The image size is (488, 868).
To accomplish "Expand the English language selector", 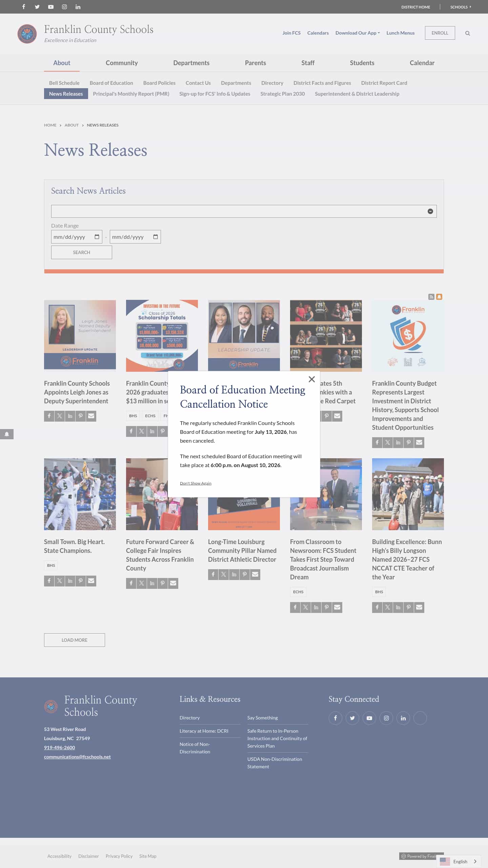I will (459, 862).
